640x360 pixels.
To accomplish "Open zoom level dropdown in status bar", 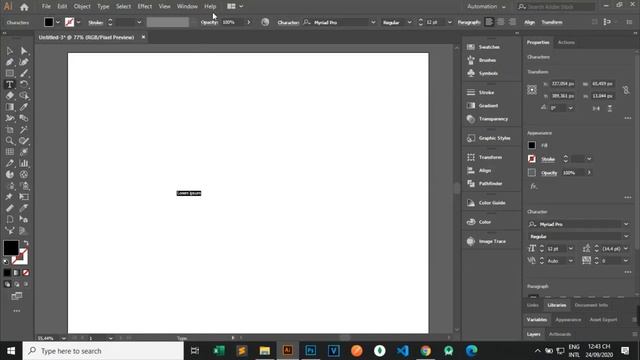I will pyautogui.click(x=63, y=338).
